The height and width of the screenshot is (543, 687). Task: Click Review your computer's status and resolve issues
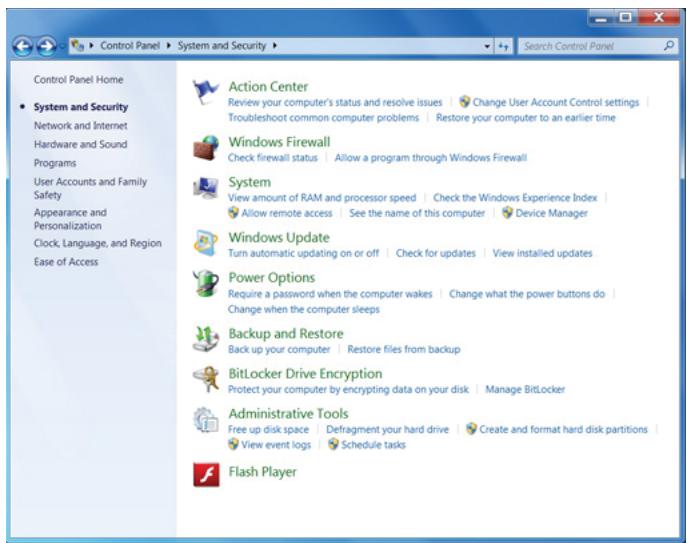(335, 102)
